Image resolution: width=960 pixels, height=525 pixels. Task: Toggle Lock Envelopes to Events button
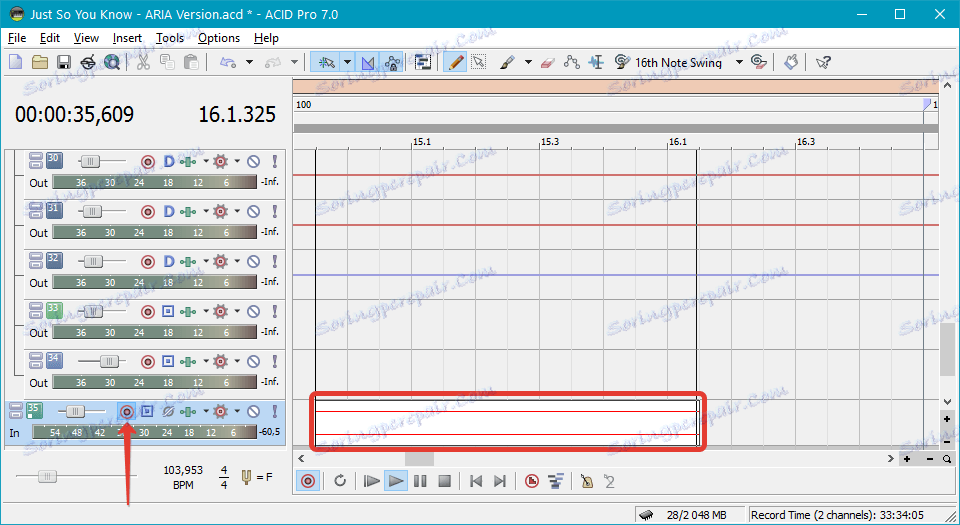pos(392,62)
